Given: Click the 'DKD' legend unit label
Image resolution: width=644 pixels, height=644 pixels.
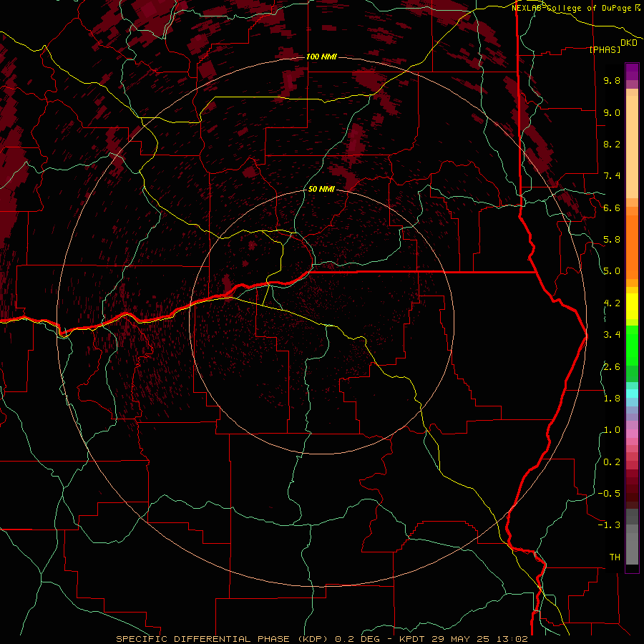Looking at the screenshot, I should pyautogui.click(x=629, y=43).
